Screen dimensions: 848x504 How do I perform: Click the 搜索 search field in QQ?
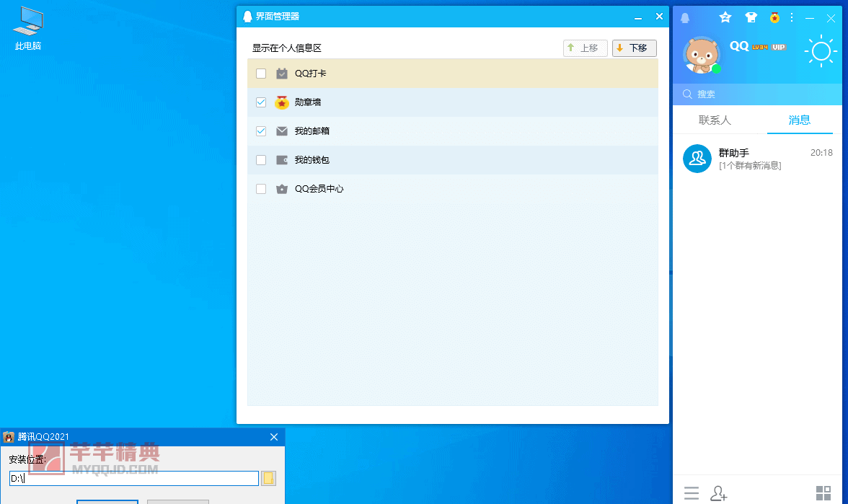[x=757, y=94]
